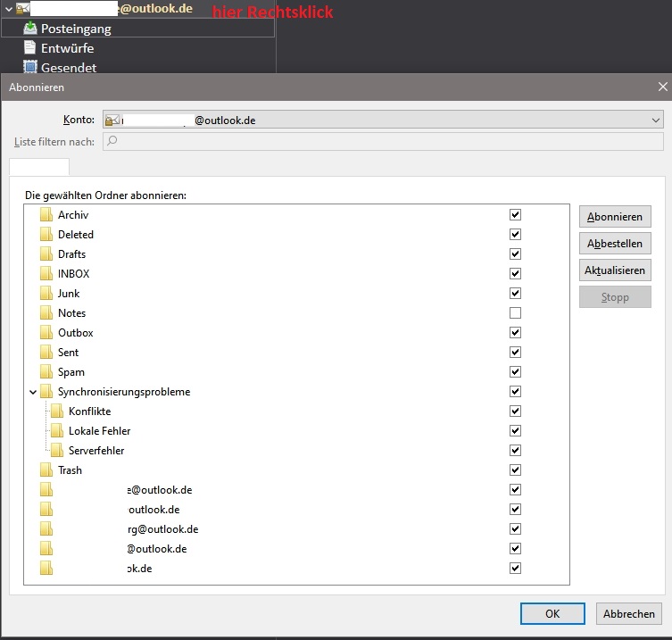Click the Synchronisierungsprobleme folder icon

[46, 391]
